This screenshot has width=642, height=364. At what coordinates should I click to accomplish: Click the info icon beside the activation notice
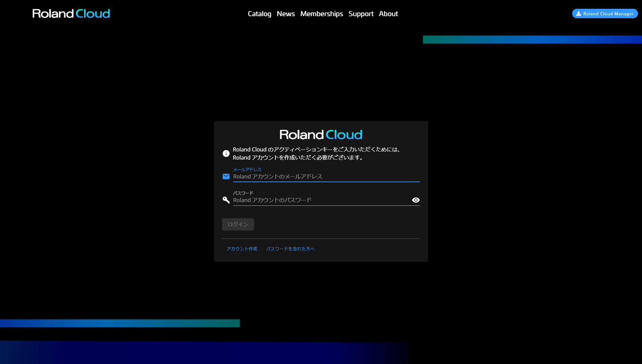click(x=226, y=153)
